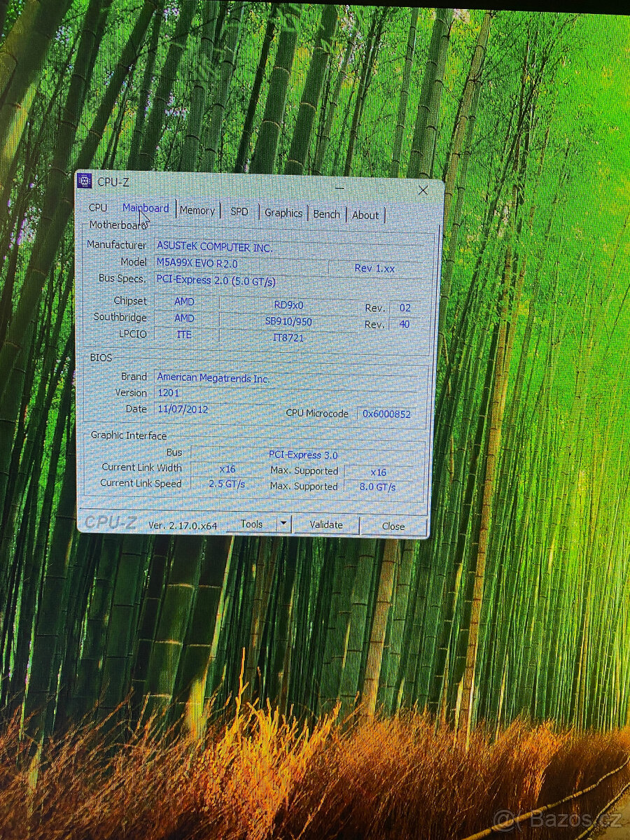Select the Mainboard tab
Viewport: 630px width, 840px height.
coord(145,209)
